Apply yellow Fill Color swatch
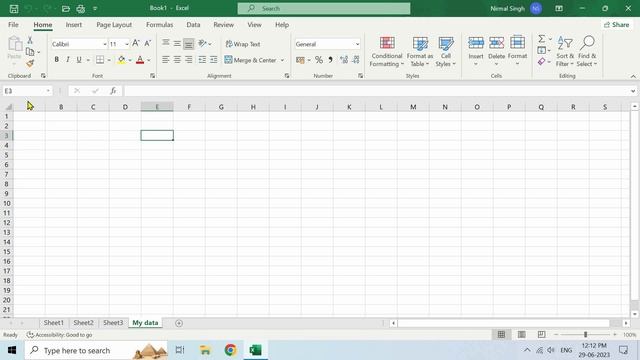The image size is (640, 360). click(122, 60)
